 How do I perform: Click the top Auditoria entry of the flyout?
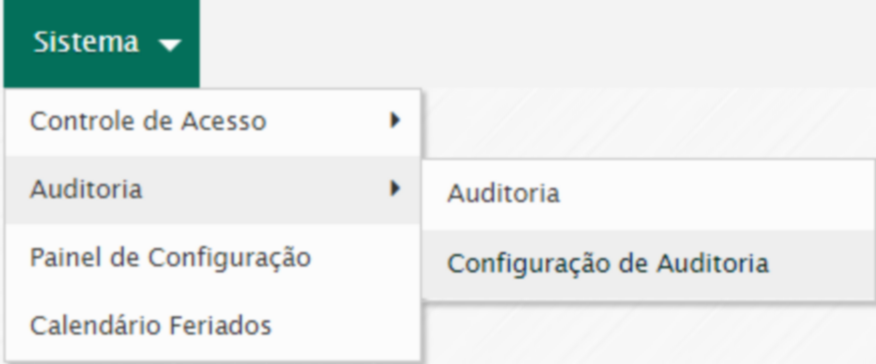(x=648, y=195)
